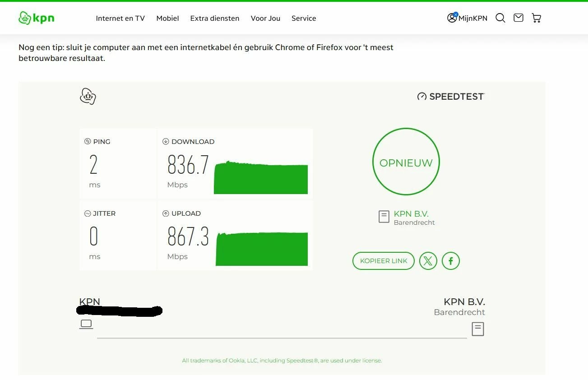
Task: Click the KPN client label above laptop
Action: [90, 301]
